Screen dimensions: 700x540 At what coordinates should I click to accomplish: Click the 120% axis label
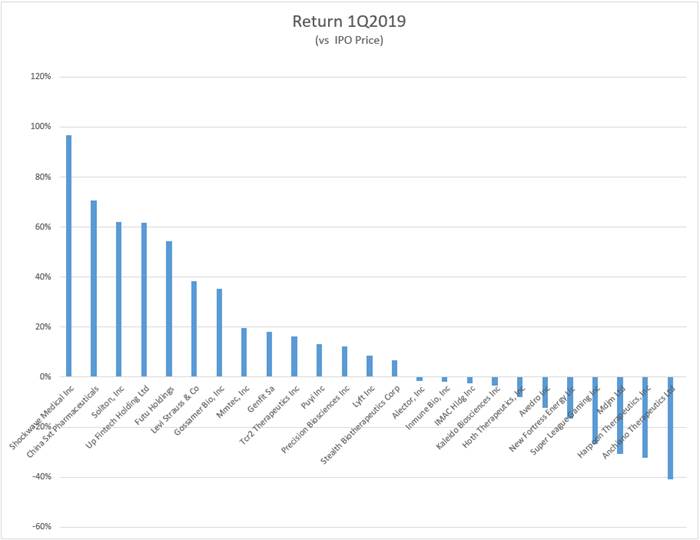41,77
